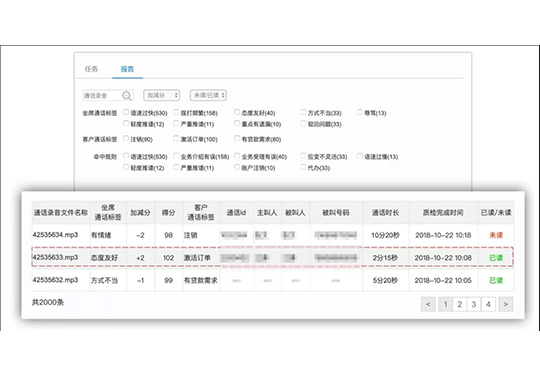This screenshot has height=376, width=540.
Task: Check 代办(33) checkbox
Action: coord(303,167)
